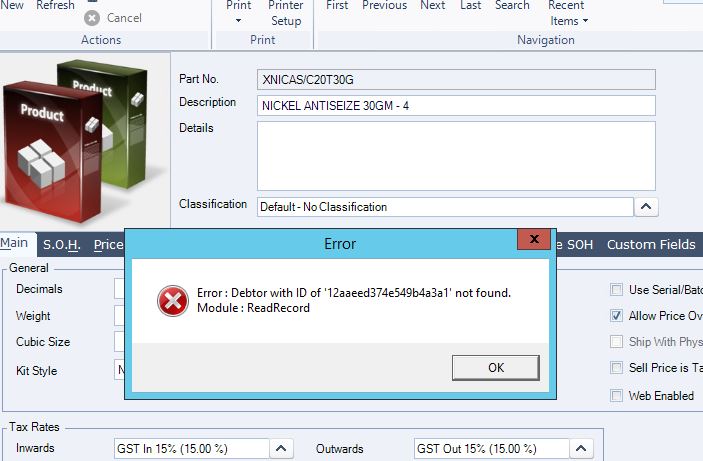Expand the Outwards tax rate selector
The image size is (703, 461).
pyautogui.click(x=581, y=448)
